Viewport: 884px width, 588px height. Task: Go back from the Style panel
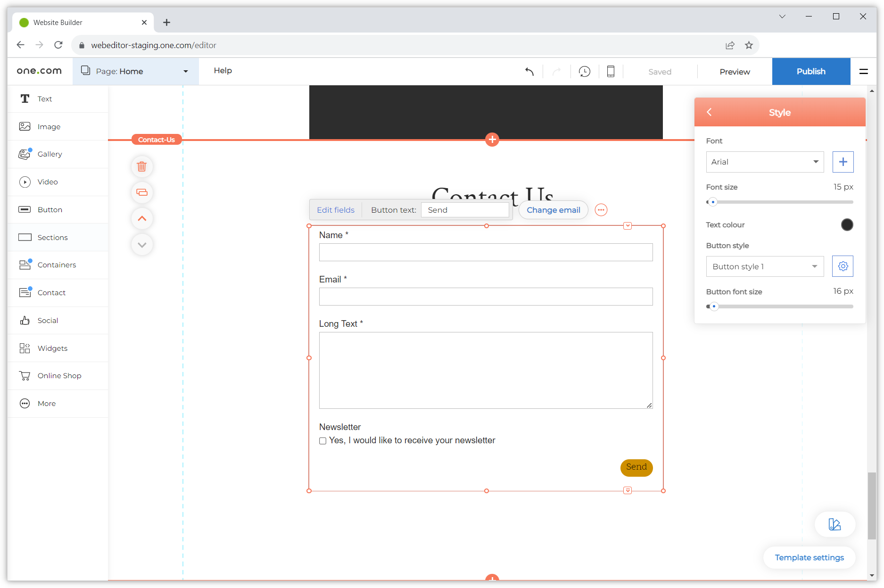pyautogui.click(x=709, y=112)
